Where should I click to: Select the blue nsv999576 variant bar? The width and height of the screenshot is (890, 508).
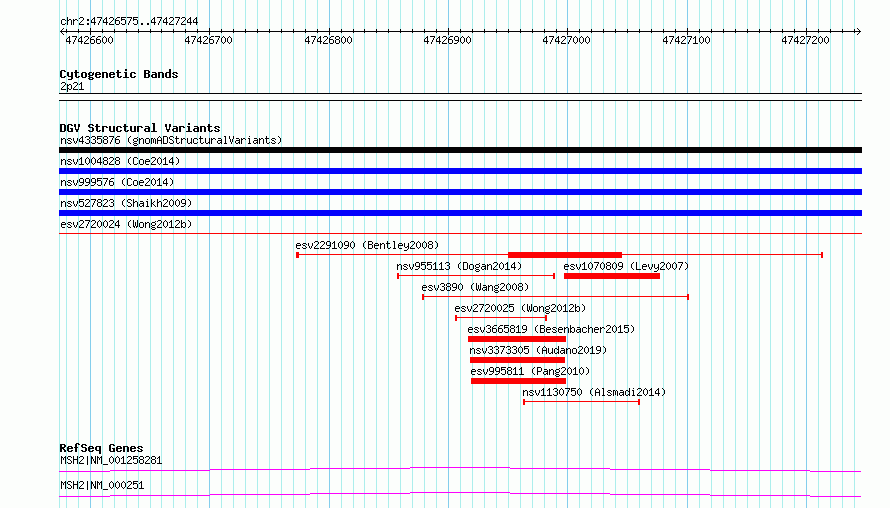tap(460, 192)
